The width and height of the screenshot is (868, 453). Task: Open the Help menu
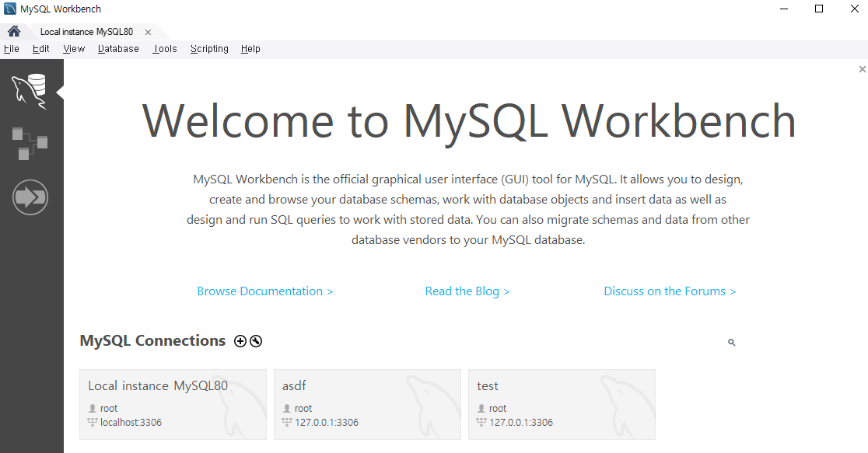click(x=250, y=49)
